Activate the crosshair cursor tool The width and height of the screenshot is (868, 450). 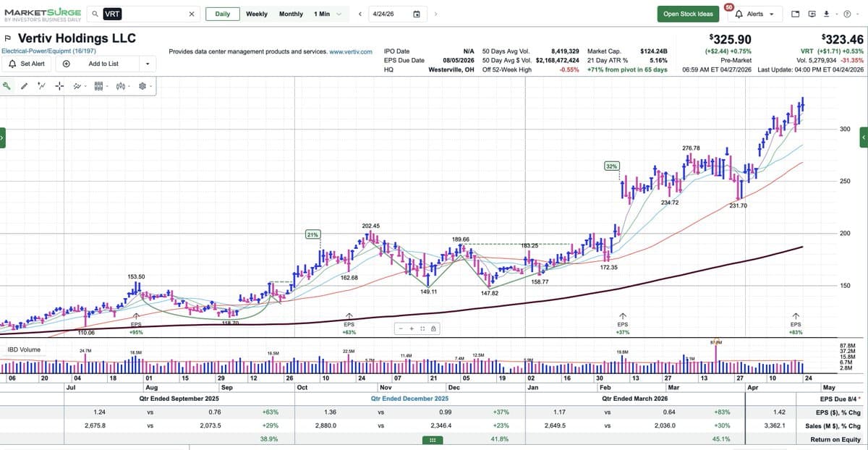(x=59, y=87)
